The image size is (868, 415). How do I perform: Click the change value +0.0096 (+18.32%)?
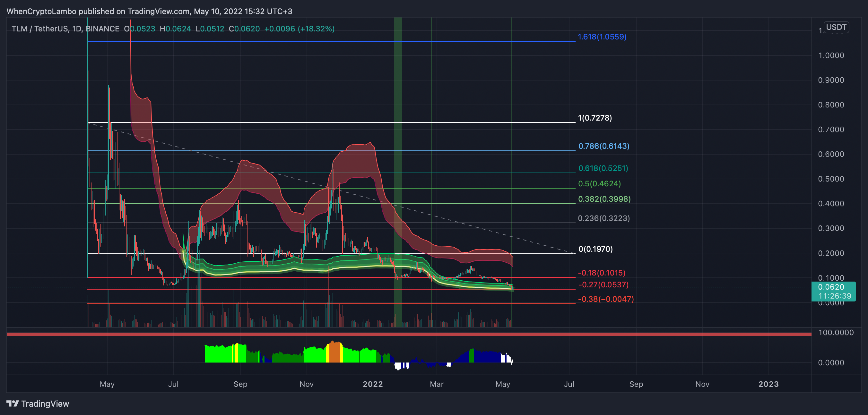point(299,29)
